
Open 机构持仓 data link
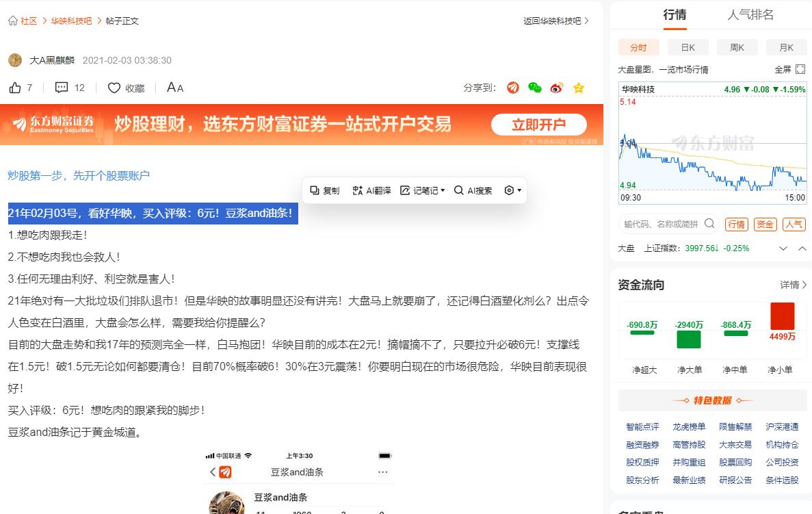[x=782, y=445]
